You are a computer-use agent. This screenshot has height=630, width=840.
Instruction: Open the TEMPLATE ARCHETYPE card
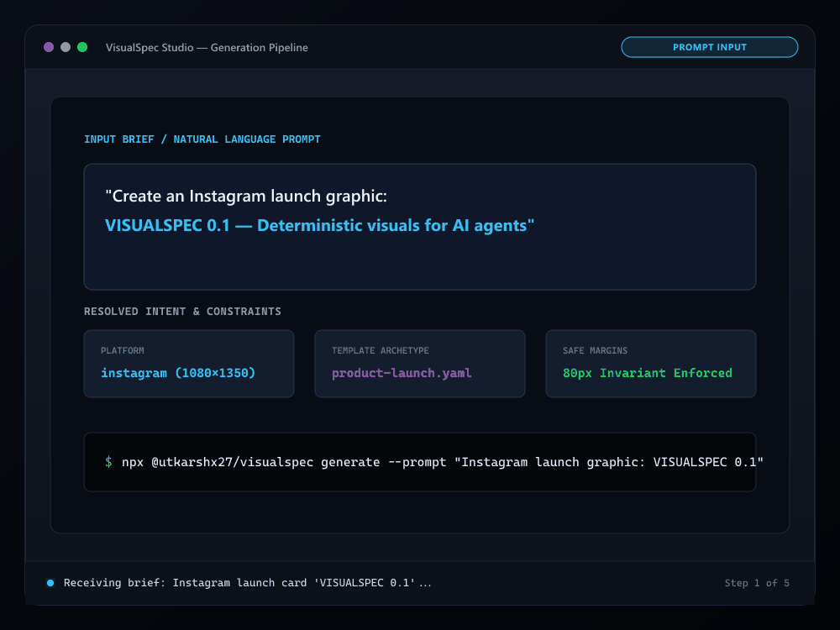point(420,364)
